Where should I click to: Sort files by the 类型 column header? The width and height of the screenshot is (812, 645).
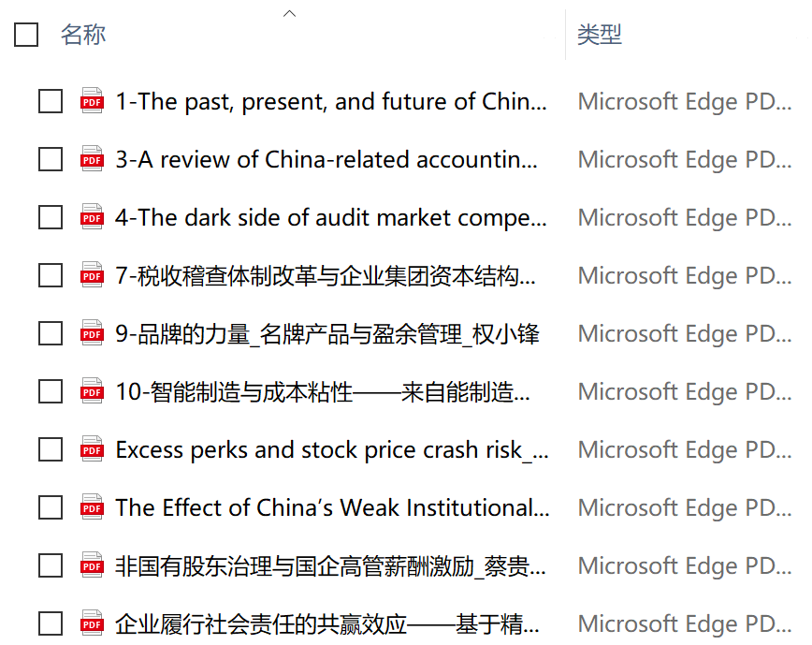600,35
